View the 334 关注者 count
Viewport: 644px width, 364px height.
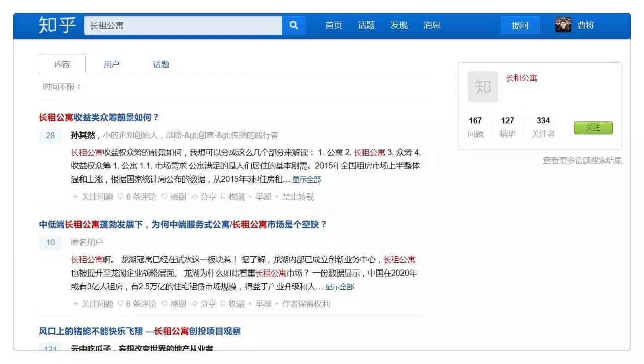click(543, 127)
